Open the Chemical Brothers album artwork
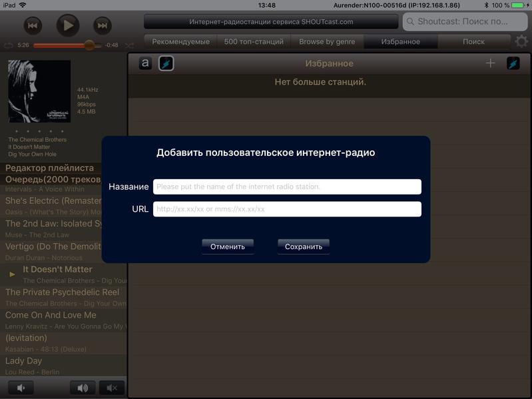 click(x=39, y=91)
